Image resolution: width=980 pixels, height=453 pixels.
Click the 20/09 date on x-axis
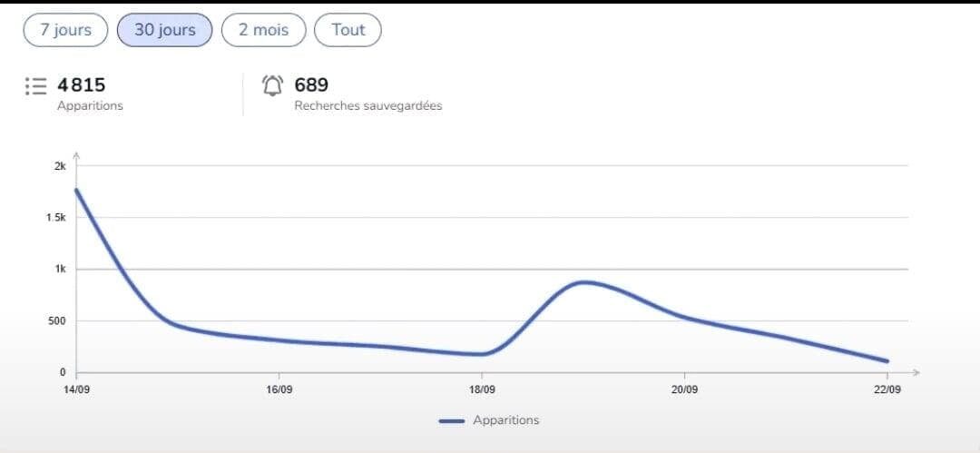684,389
